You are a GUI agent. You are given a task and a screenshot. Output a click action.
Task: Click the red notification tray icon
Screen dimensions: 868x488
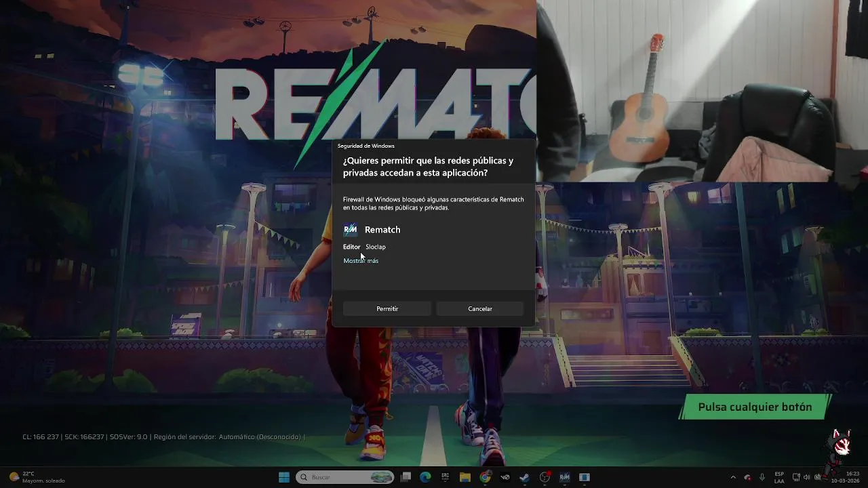point(747,477)
